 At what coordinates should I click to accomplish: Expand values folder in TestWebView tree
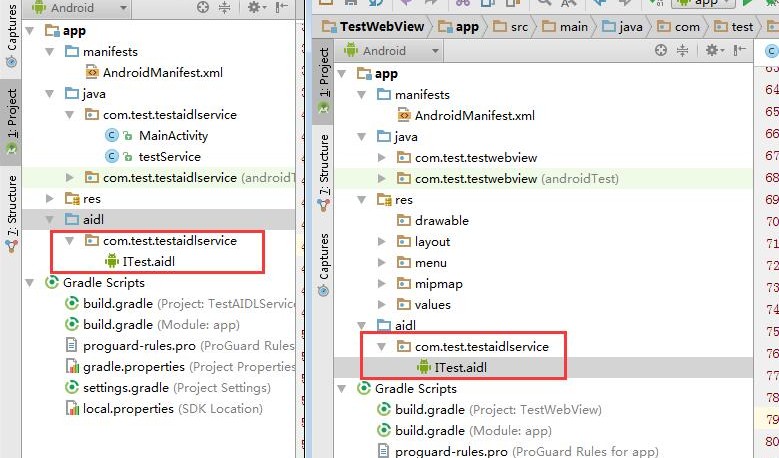pyautogui.click(x=382, y=305)
